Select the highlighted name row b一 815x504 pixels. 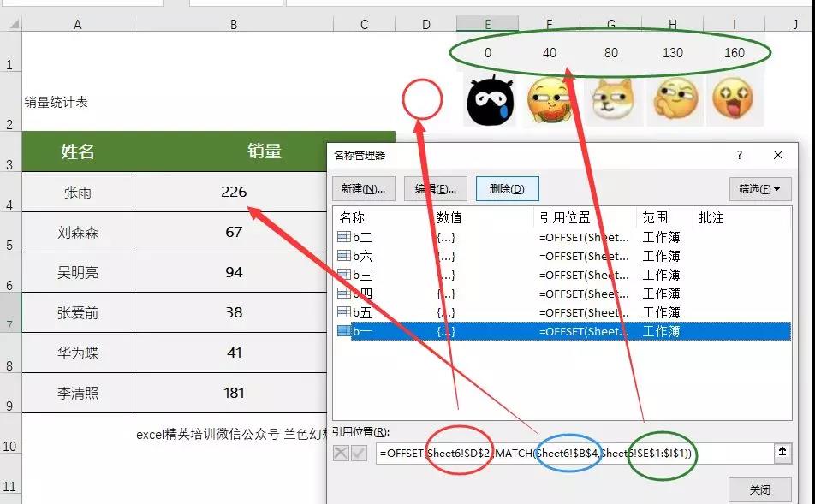(x=562, y=331)
